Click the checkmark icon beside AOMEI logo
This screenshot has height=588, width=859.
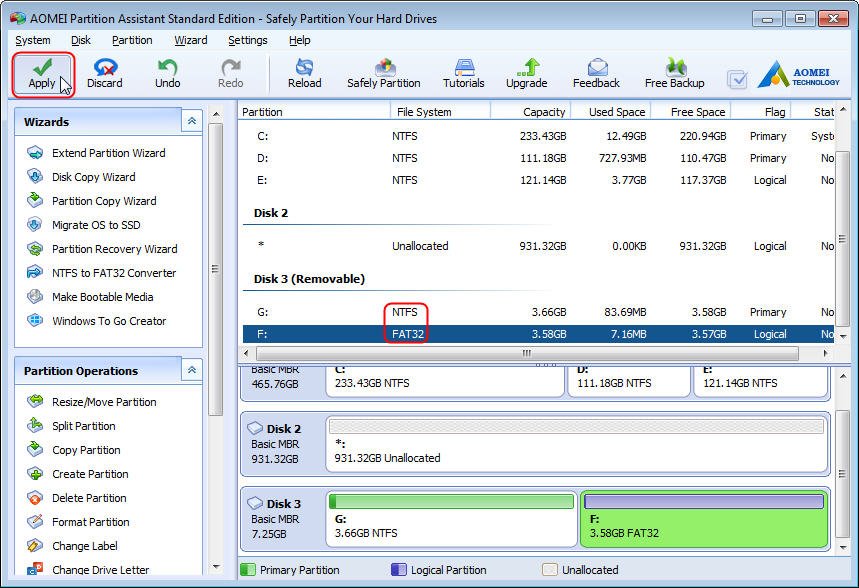[x=737, y=80]
